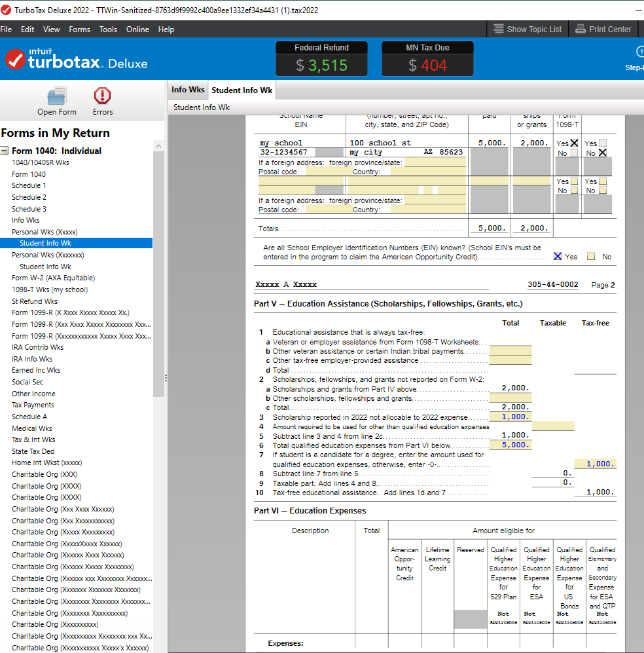The height and width of the screenshot is (653, 644).
Task: Click line 3 scholarship not allocable field
Action: (510, 417)
